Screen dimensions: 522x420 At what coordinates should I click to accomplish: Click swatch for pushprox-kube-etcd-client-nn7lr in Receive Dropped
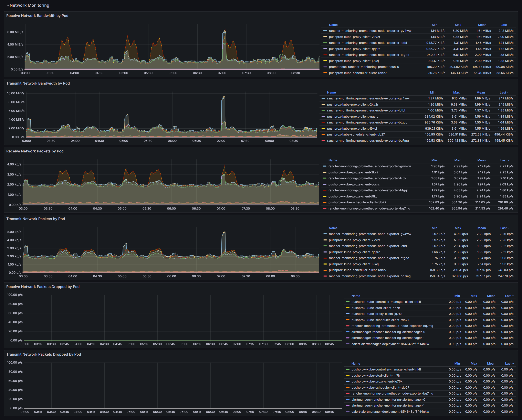pyautogui.click(x=347, y=308)
